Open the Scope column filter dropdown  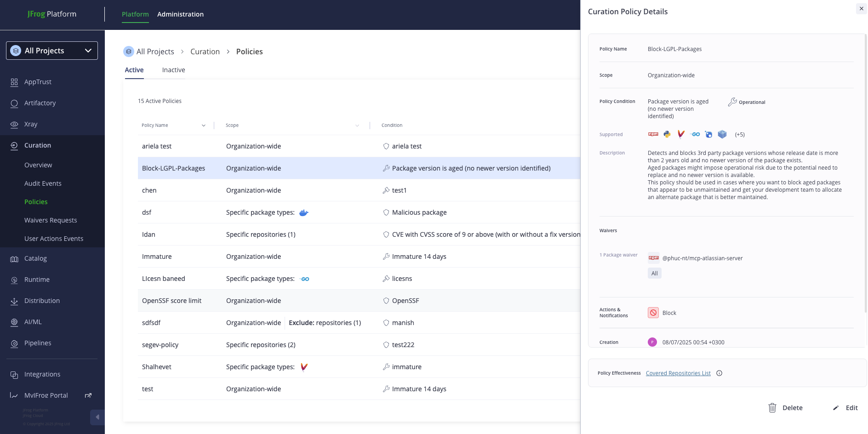(x=357, y=125)
